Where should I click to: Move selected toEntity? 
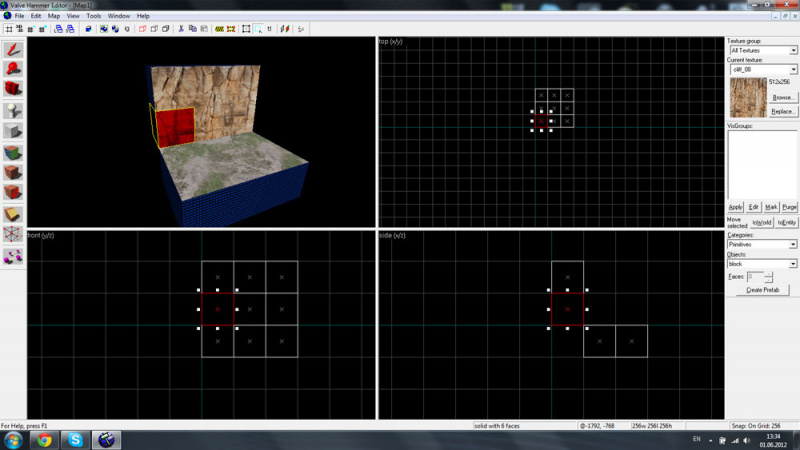pyautogui.click(x=786, y=222)
